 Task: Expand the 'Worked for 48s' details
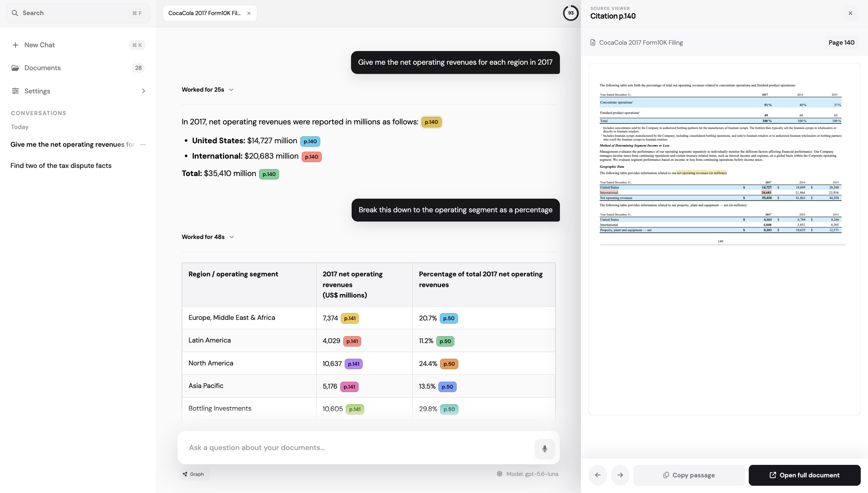pyautogui.click(x=208, y=237)
